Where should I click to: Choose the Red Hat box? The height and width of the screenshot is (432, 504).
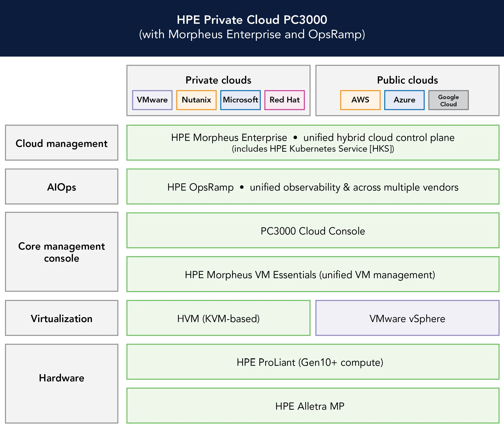pyautogui.click(x=284, y=100)
